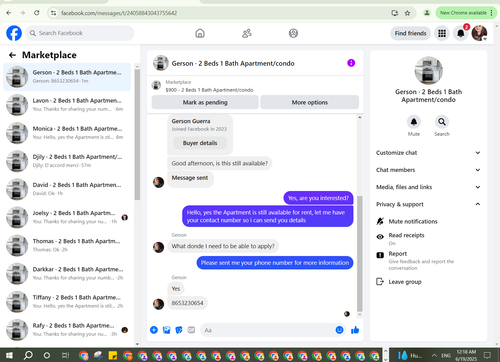500x362 pixels.
Task: Reload the page in Chrome
Action: pyautogui.click(x=37, y=13)
